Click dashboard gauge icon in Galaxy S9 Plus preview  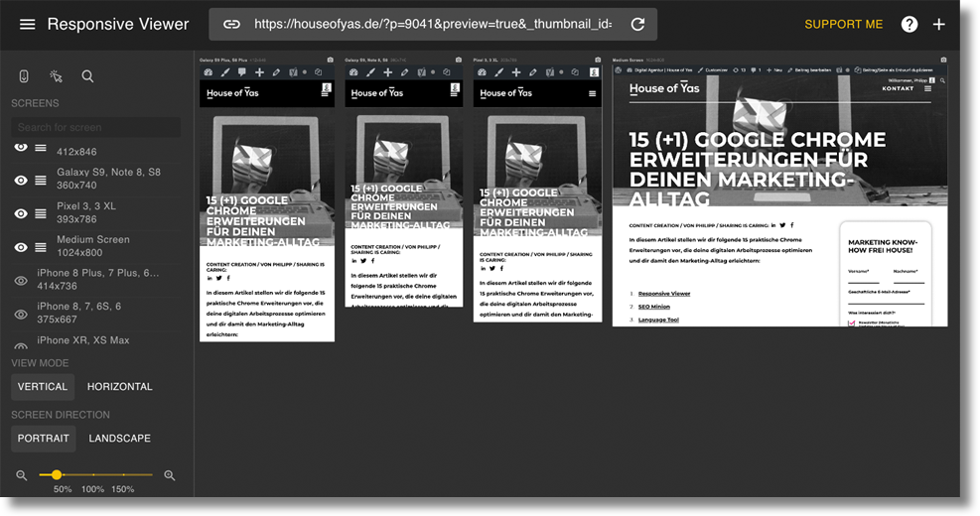point(209,72)
